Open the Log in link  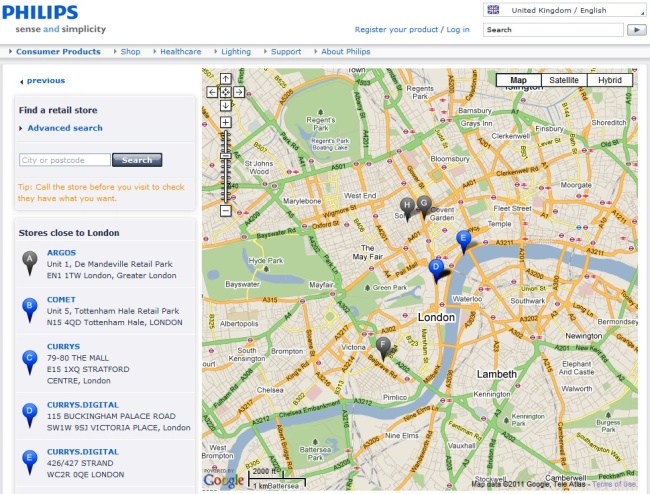coord(458,29)
